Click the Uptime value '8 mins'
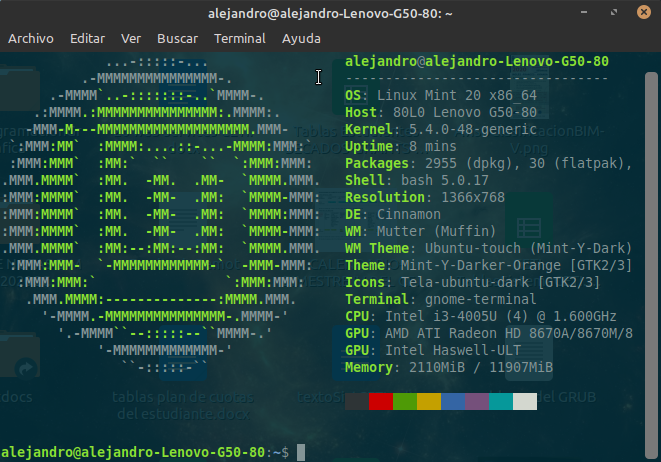This screenshot has width=661, height=462. click(x=433, y=146)
